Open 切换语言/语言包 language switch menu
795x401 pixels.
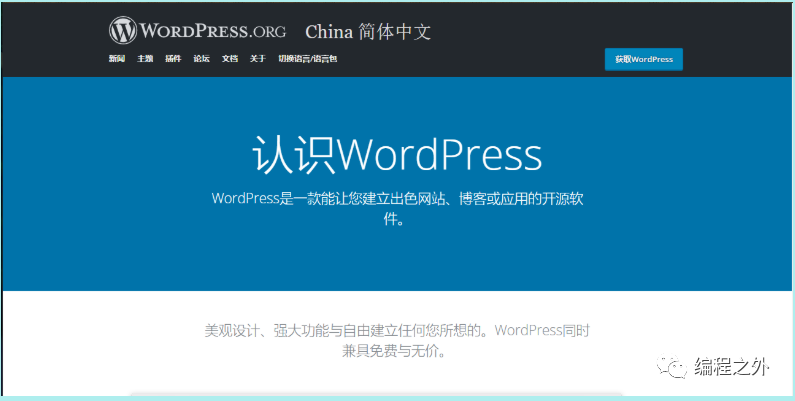(308, 59)
